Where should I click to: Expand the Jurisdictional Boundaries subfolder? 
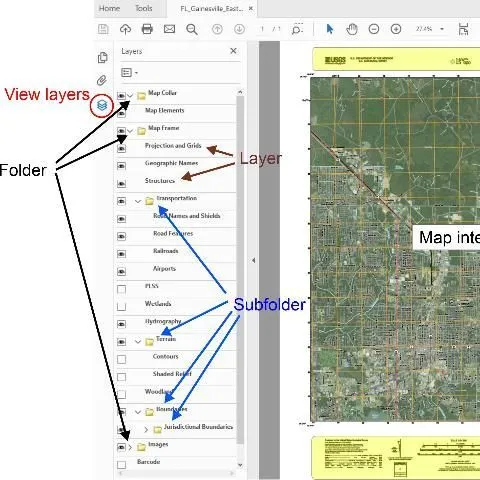(x=146, y=430)
